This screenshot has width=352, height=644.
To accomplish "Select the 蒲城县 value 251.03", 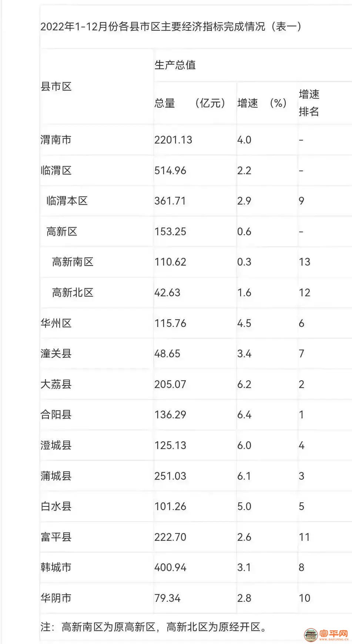I will (170, 476).
